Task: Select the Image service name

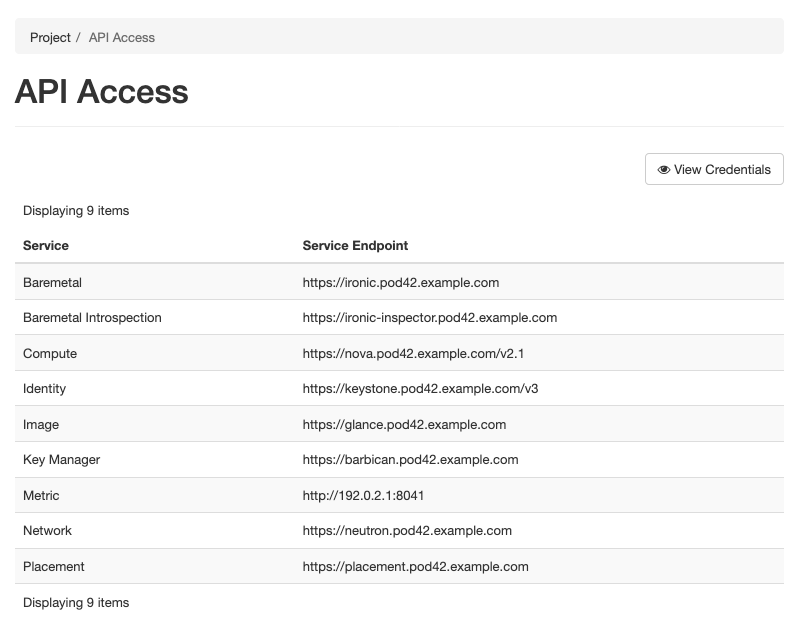Action: tap(41, 424)
